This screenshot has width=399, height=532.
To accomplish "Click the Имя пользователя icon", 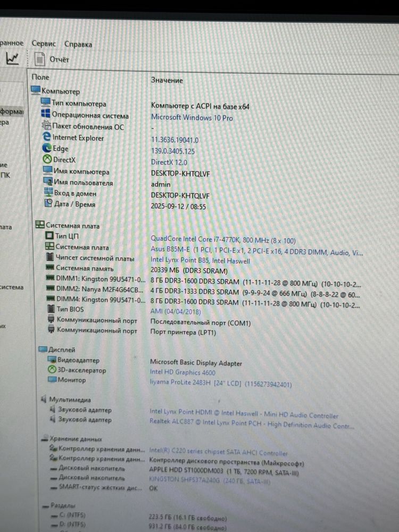I will [48, 181].
